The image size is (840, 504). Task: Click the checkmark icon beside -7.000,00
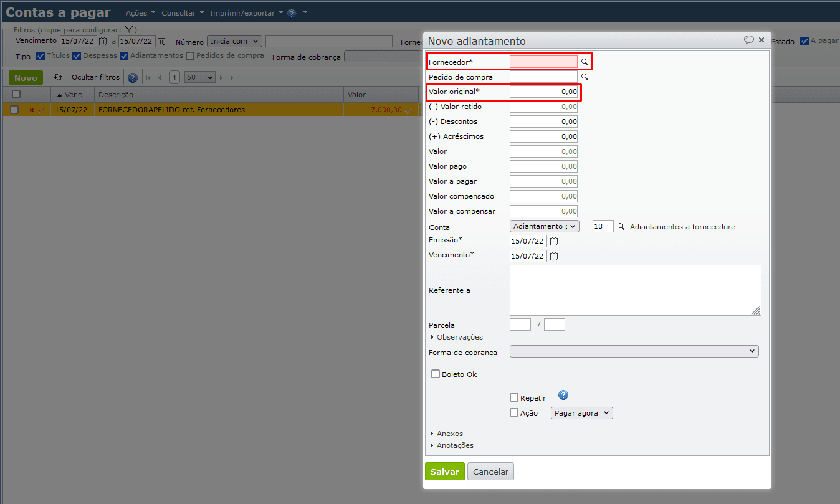(408, 110)
